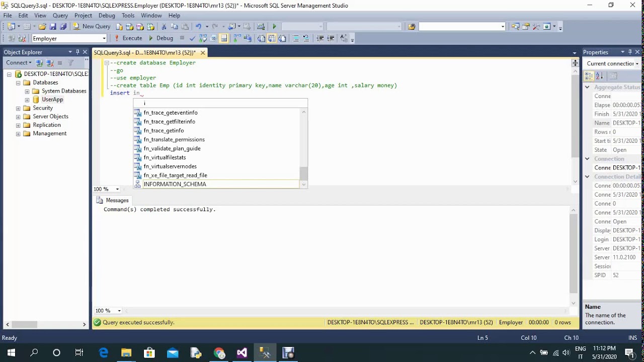Select the Messages results tab
Image resolution: width=644 pixels, height=362 pixels.
(x=113, y=200)
